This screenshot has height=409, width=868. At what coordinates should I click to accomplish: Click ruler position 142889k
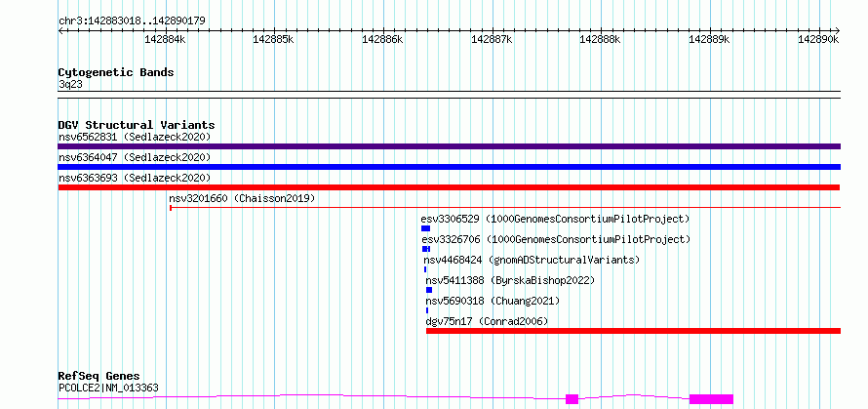(x=709, y=39)
